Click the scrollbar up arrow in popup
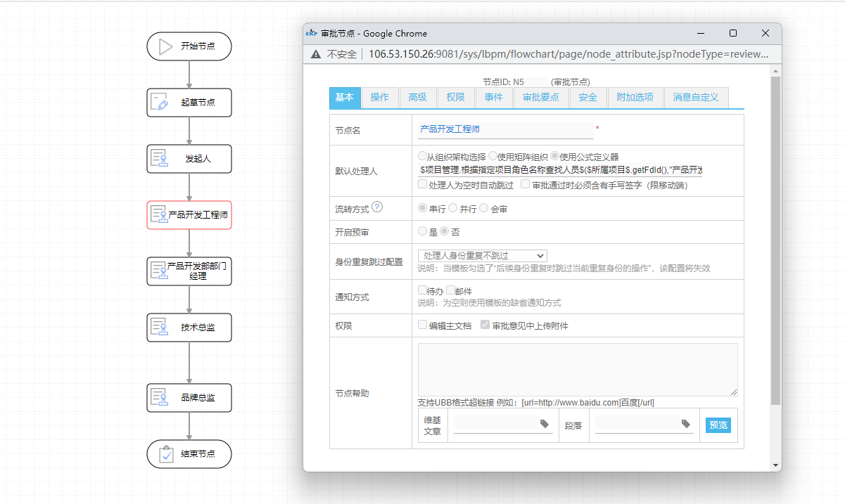845x504 pixels. (x=775, y=70)
